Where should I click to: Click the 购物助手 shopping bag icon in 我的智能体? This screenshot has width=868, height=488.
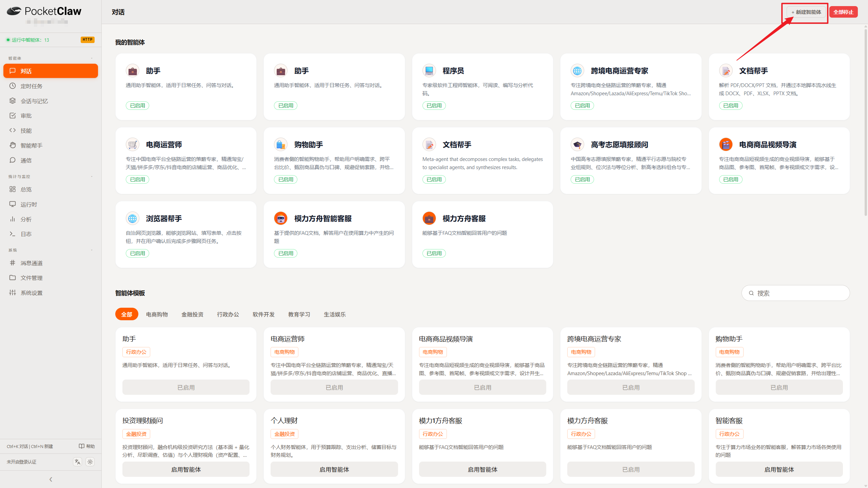click(x=280, y=144)
